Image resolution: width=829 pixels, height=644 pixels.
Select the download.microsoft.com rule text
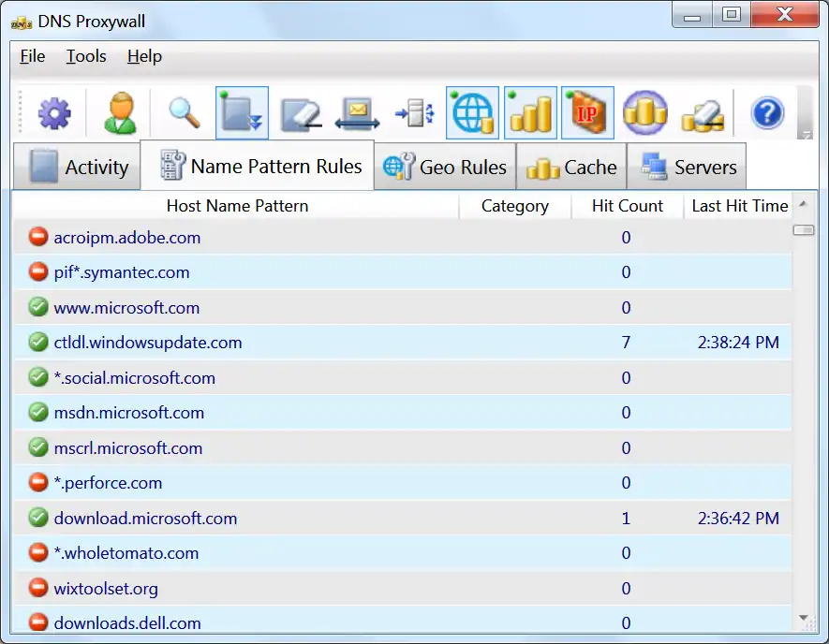click(x=145, y=519)
